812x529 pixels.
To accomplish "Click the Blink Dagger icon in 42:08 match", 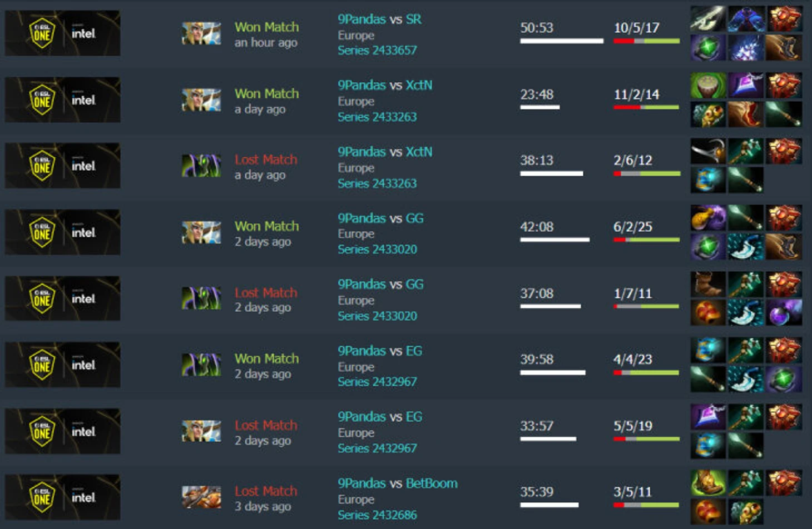I will click(746, 246).
